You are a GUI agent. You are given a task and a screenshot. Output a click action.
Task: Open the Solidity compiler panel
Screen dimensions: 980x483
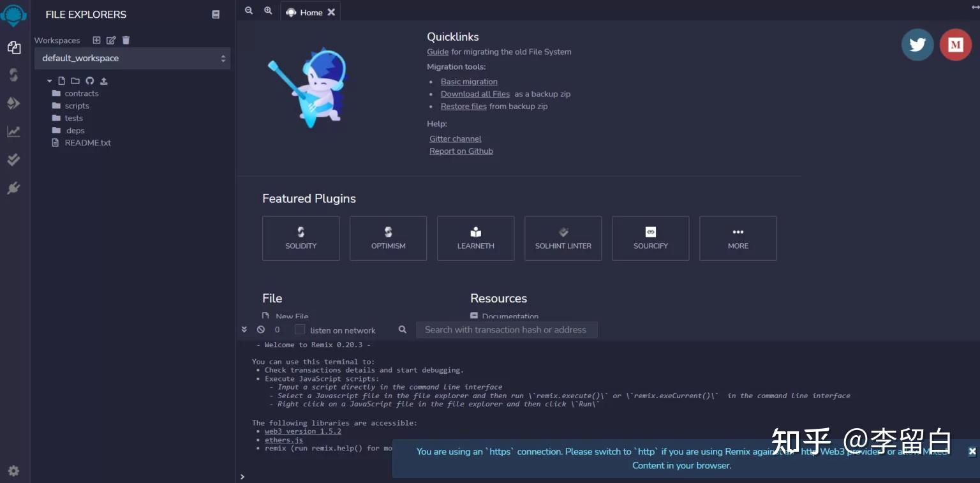tap(13, 75)
